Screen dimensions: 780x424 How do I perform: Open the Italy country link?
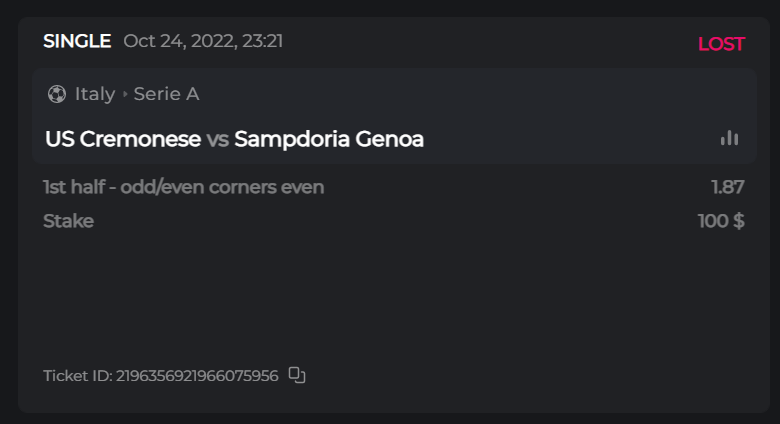pyautogui.click(x=95, y=94)
